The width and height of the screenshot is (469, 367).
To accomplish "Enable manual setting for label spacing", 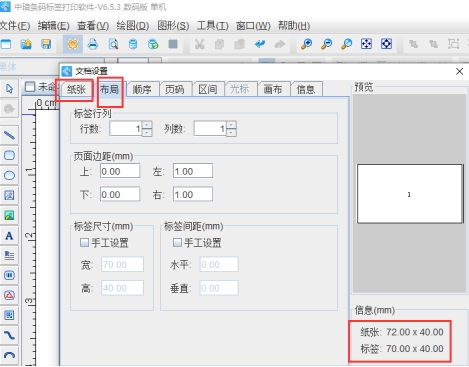I will click(x=177, y=242).
